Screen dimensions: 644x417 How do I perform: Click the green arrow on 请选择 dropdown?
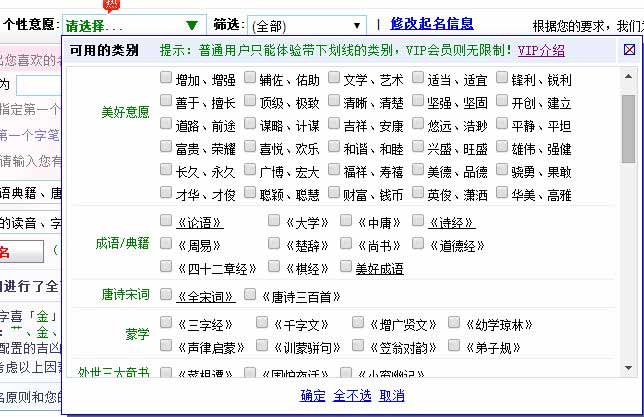pyautogui.click(x=191, y=25)
